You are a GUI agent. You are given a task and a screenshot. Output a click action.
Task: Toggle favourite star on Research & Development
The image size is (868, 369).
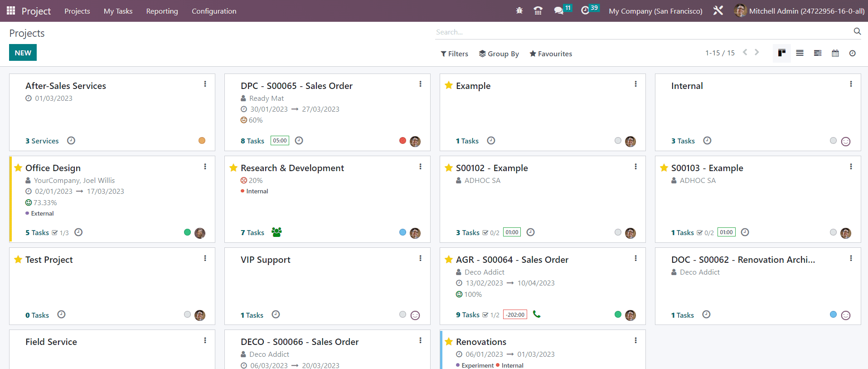pos(233,167)
